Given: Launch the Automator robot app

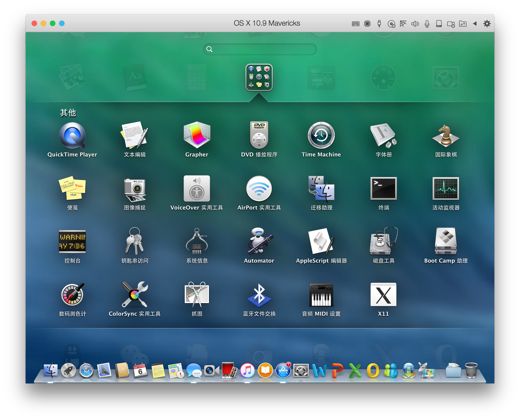Looking at the screenshot, I should coord(259,241).
